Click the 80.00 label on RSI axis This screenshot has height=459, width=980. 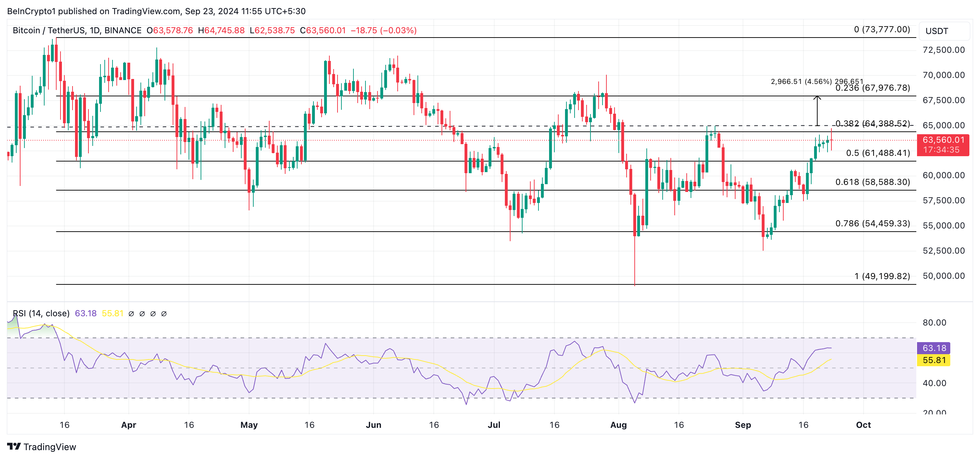934,323
